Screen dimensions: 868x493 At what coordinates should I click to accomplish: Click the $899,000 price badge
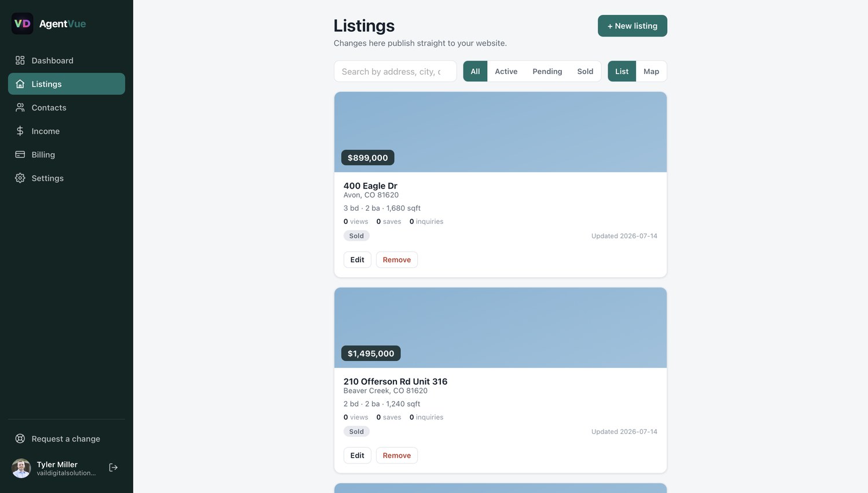(368, 157)
